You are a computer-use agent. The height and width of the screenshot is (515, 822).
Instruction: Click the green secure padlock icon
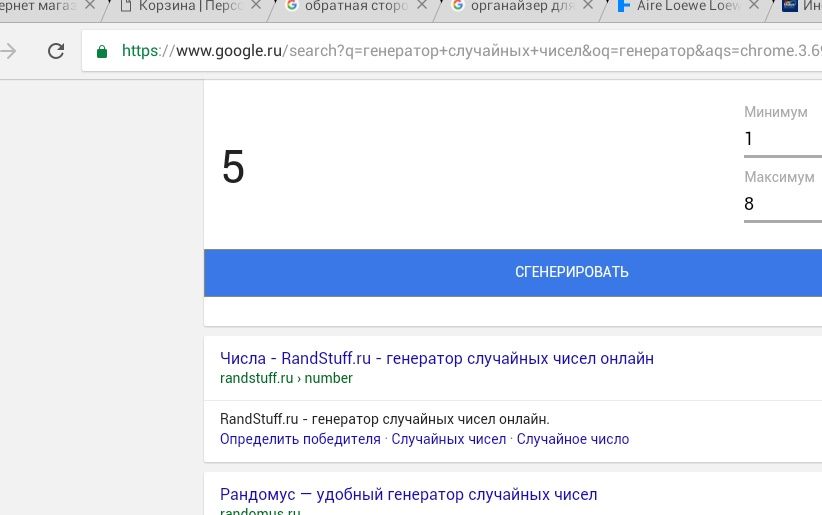(x=102, y=50)
